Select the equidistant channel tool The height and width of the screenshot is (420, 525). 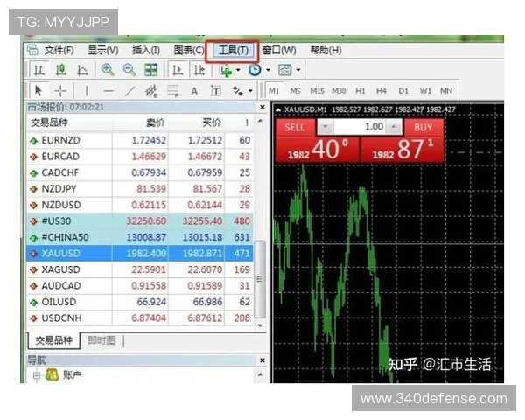(x=151, y=91)
